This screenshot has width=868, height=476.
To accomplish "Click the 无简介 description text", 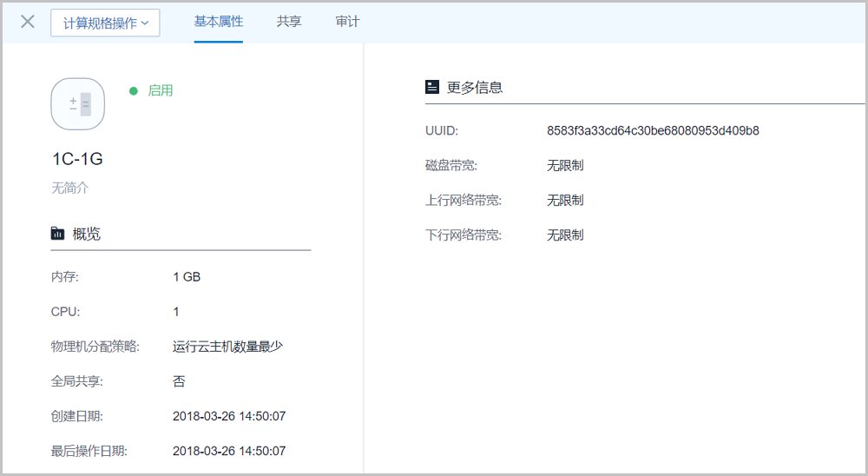I will tap(69, 188).
